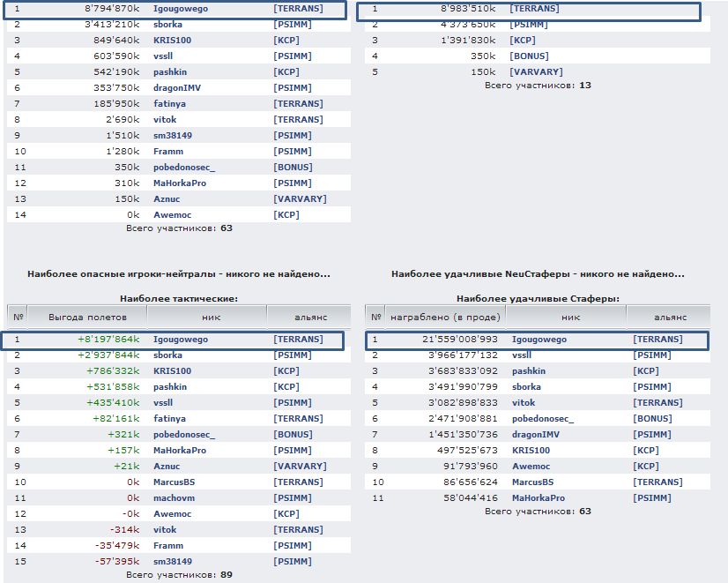
Task: Click [BONUS] alliance in 2'471'908'881 row
Action: click(x=650, y=419)
